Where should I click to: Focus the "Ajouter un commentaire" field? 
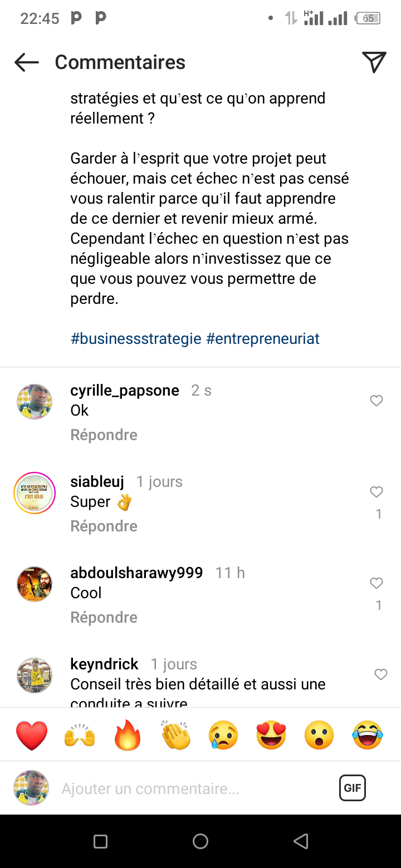tap(189, 788)
